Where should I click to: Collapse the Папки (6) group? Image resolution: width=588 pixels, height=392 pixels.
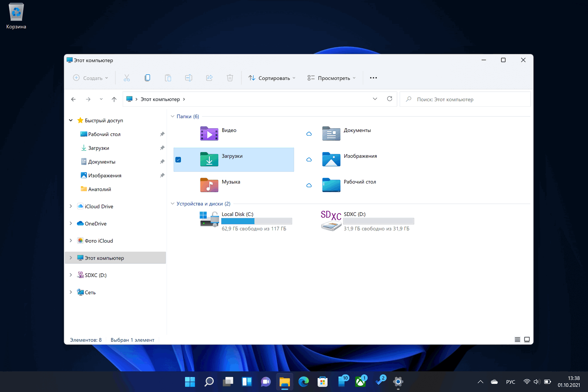[x=172, y=116]
